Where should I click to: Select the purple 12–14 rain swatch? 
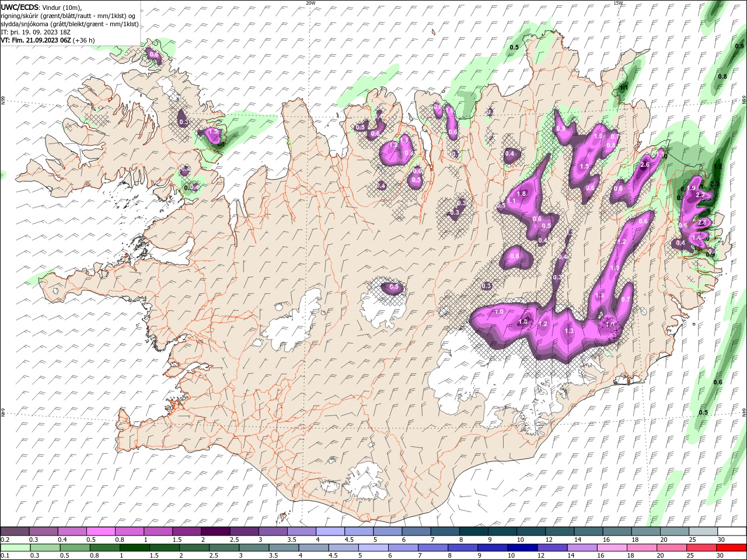(x=552, y=548)
